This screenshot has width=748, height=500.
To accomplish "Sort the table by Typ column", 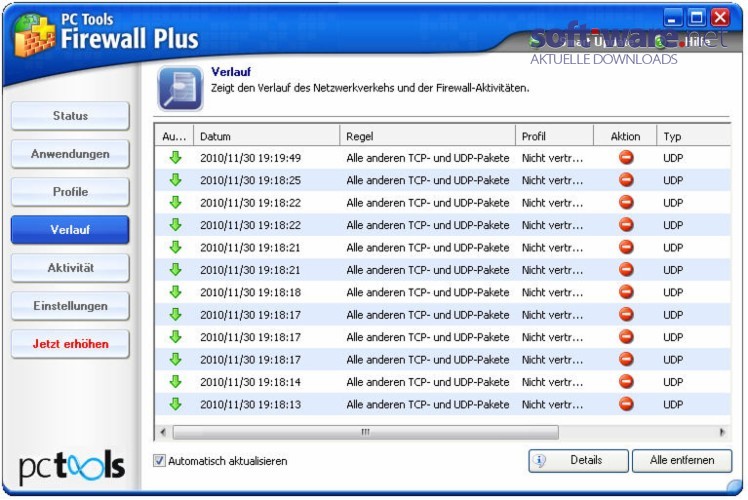I will pyautogui.click(x=694, y=136).
